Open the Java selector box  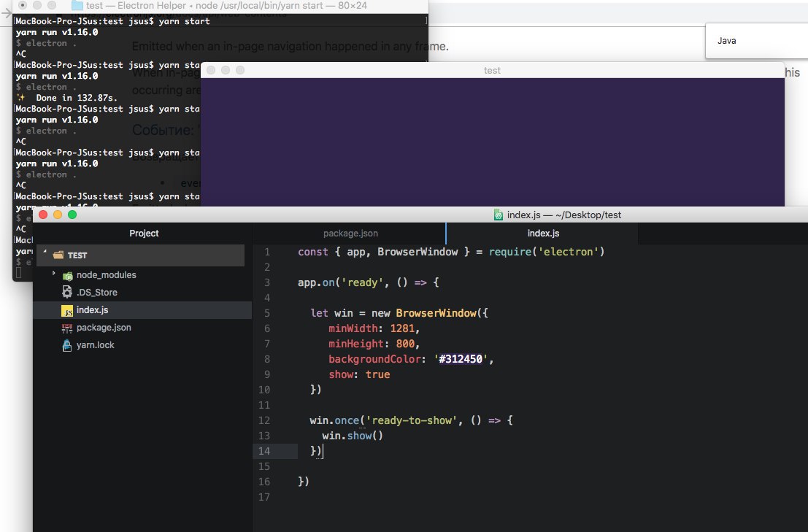[756, 41]
